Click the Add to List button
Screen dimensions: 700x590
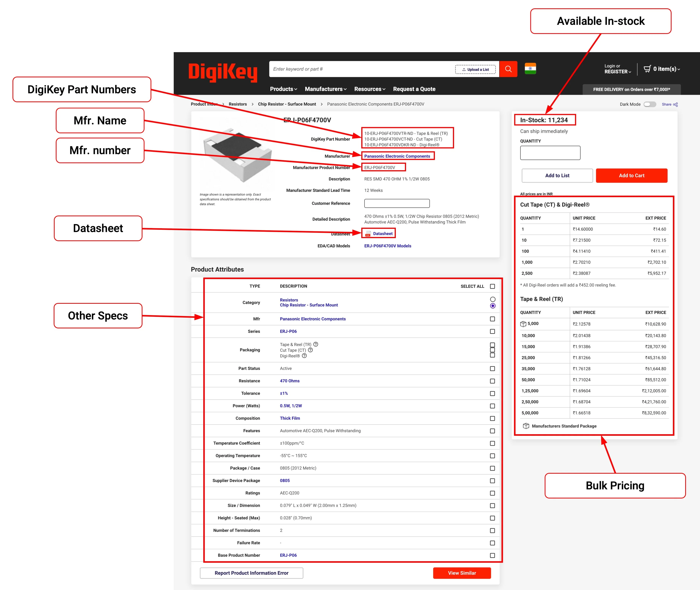coord(557,175)
